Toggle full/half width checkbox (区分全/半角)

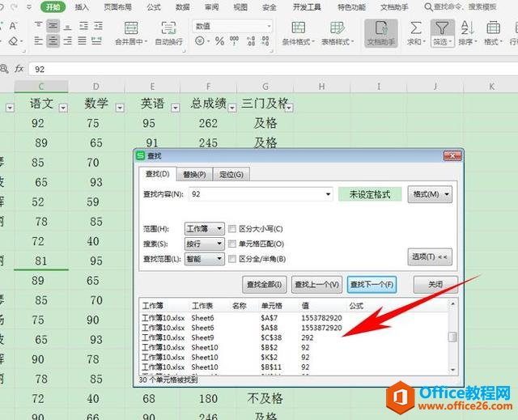pos(232,258)
